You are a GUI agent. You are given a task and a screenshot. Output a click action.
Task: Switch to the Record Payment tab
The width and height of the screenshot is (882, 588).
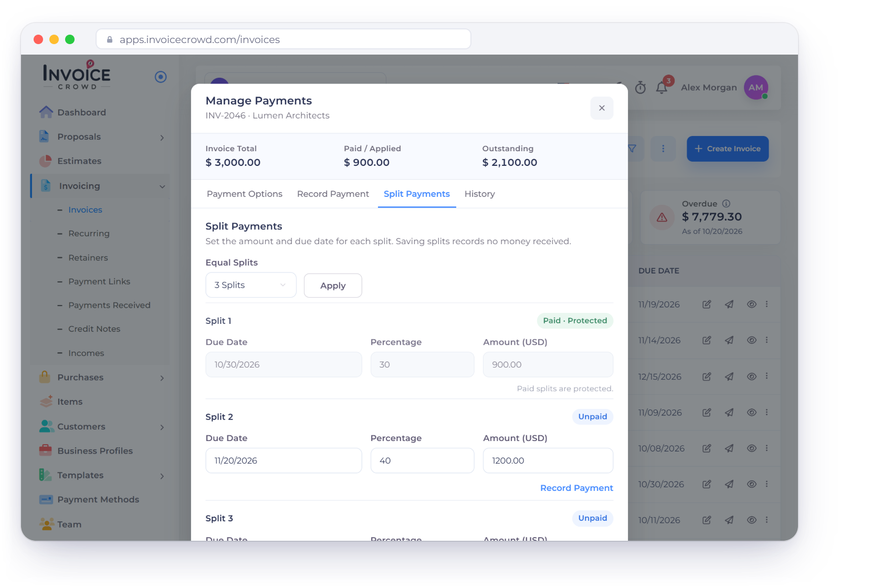pos(333,194)
